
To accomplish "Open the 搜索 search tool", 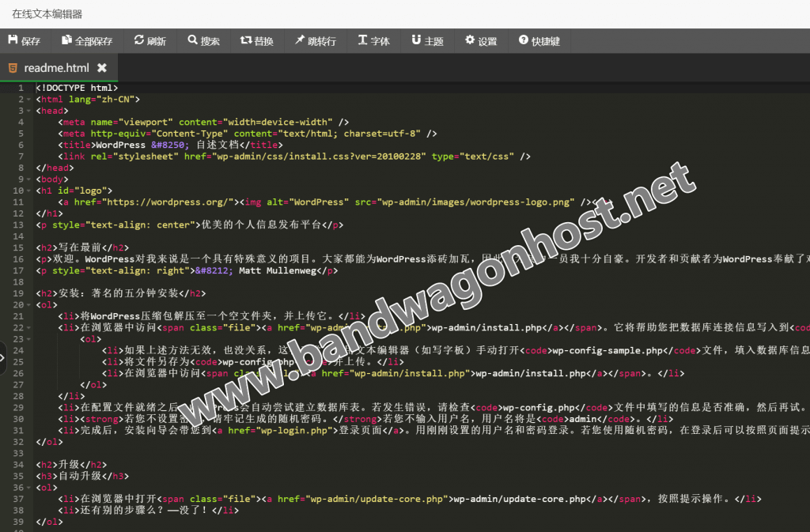I will pos(203,41).
